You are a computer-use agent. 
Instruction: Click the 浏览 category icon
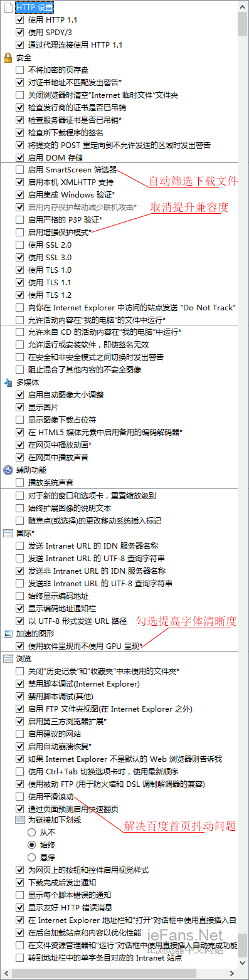[x=8, y=659]
